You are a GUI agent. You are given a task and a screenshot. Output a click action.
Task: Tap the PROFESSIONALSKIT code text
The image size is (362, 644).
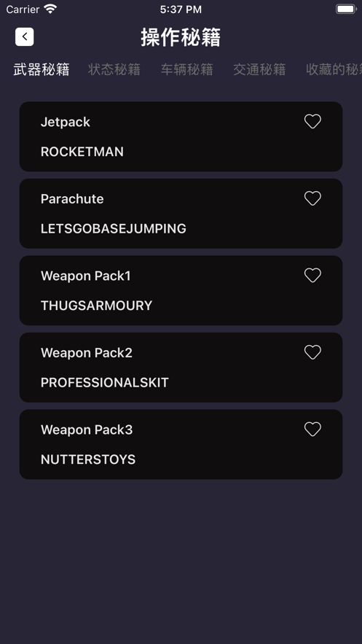click(x=105, y=383)
